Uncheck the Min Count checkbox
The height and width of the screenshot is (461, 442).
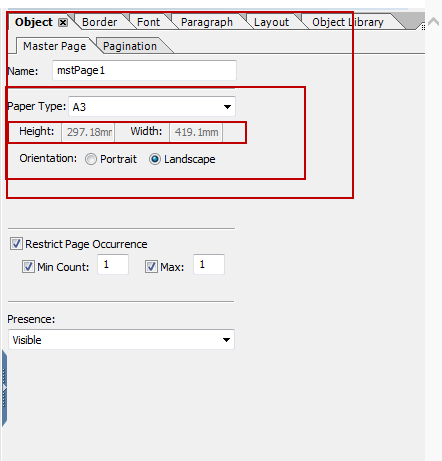tap(28, 267)
